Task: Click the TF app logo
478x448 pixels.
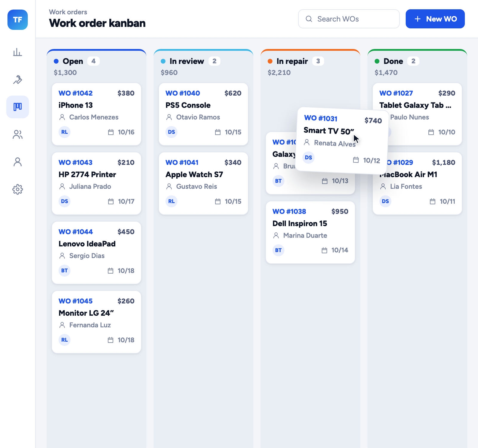Action: point(18,20)
